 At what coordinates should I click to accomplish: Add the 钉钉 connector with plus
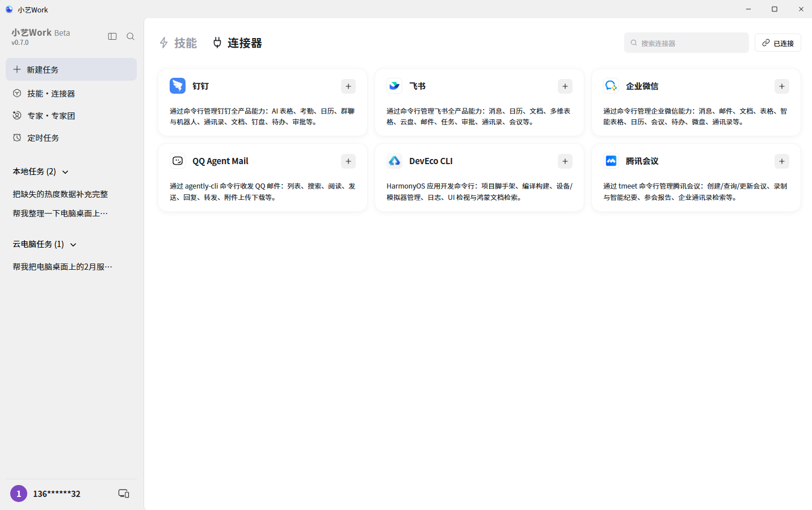348,86
